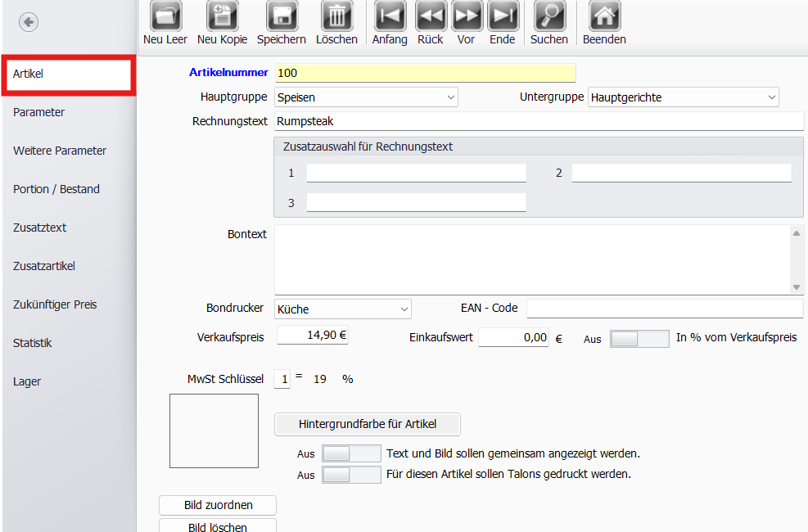Switch to the Zusatzartikel tab
808x532 pixels.
(69, 266)
